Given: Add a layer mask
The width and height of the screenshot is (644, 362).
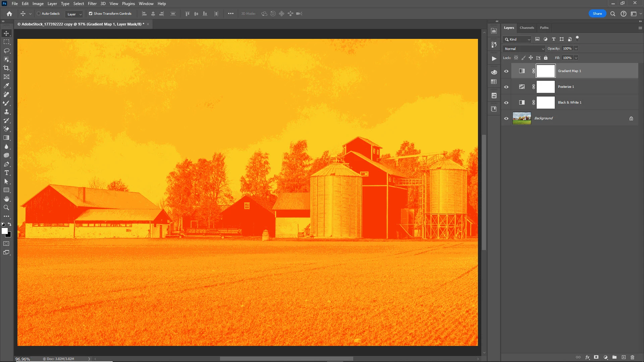Looking at the screenshot, I should pyautogui.click(x=596, y=357).
